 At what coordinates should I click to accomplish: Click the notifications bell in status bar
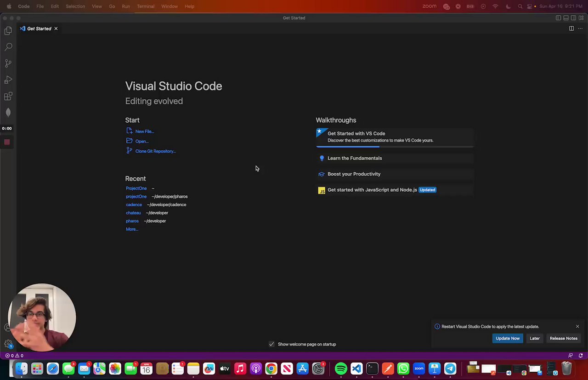(x=581, y=356)
